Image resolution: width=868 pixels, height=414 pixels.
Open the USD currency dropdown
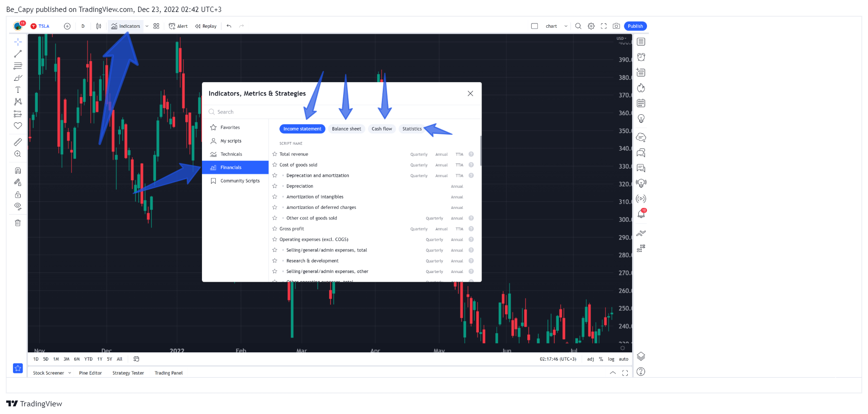coord(621,38)
